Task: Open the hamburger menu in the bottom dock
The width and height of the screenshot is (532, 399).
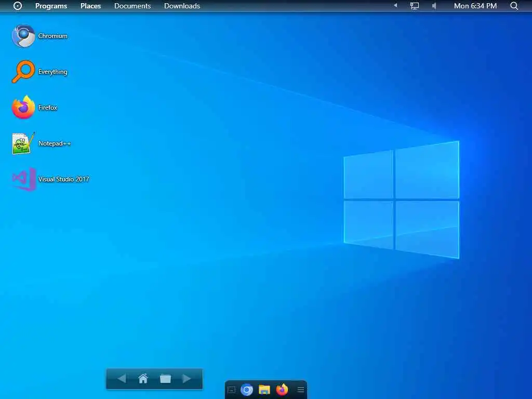Action: pyautogui.click(x=301, y=390)
